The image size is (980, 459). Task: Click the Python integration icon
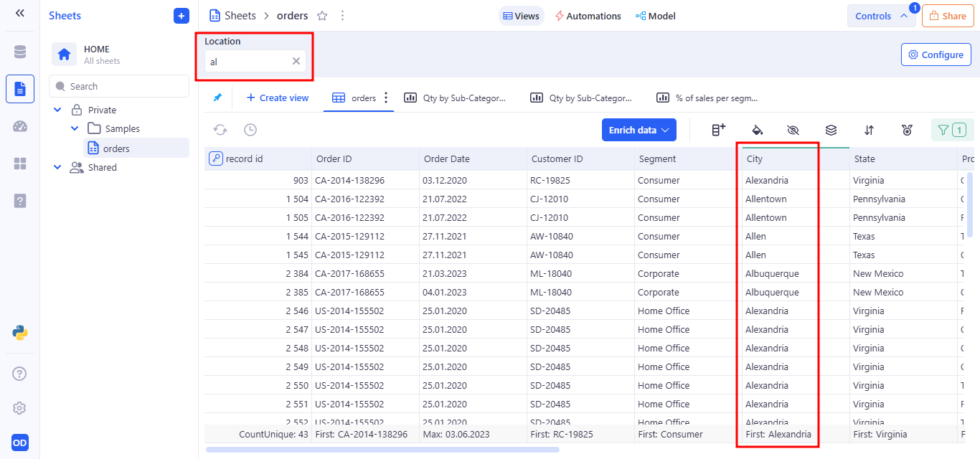(19, 332)
